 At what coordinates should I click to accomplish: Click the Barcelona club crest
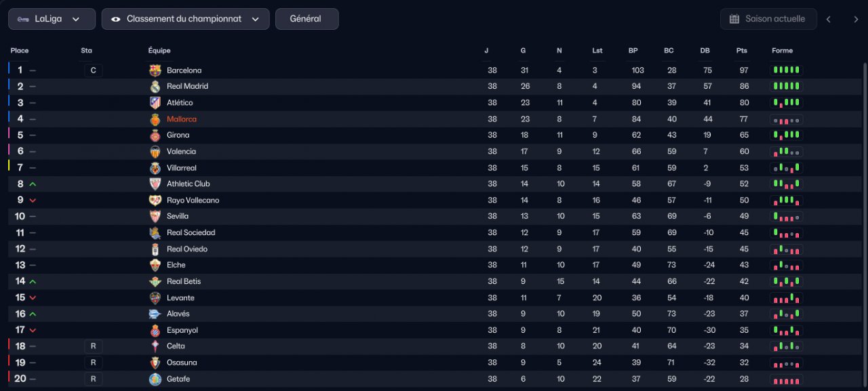pyautogui.click(x=155, y=70)
